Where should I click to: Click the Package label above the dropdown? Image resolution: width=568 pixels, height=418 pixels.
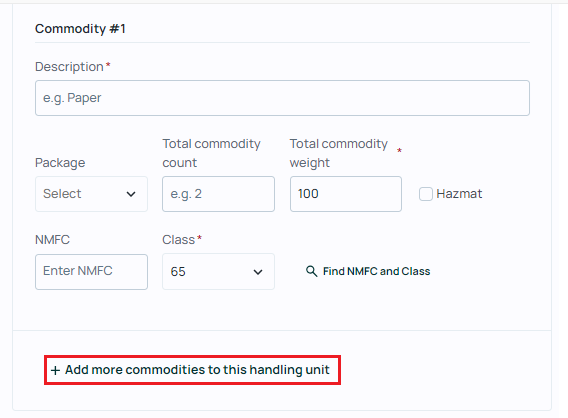[x=60, y=163]
